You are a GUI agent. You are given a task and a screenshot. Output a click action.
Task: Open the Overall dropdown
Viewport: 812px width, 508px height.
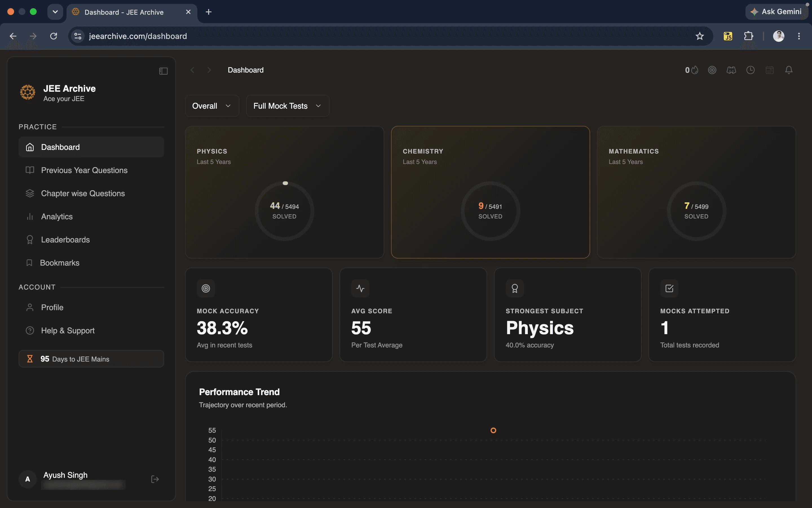(x=212, y=106)
